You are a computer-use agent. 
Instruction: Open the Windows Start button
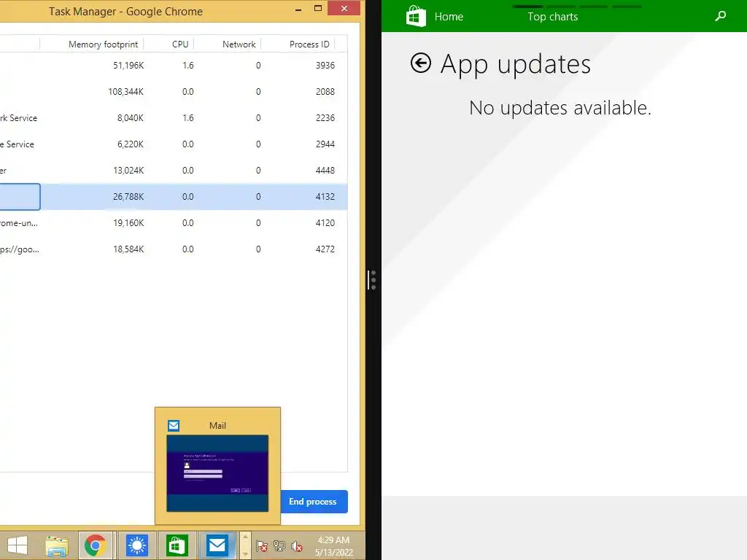click(18, 545)
